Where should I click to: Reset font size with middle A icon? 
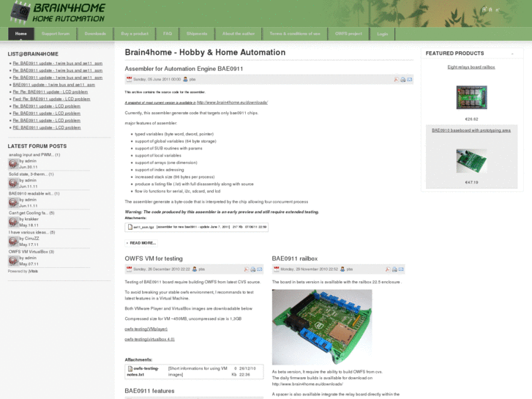[x=490, y=10]
